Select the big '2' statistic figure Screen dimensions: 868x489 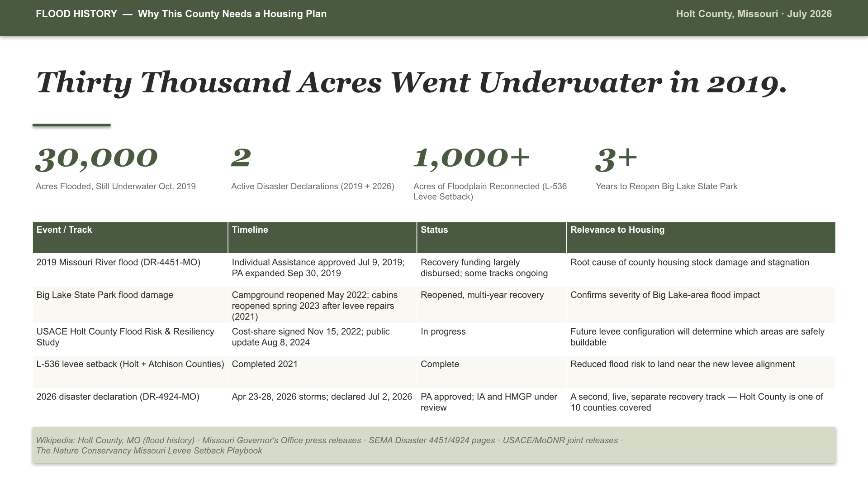click(x=241, y=158)
